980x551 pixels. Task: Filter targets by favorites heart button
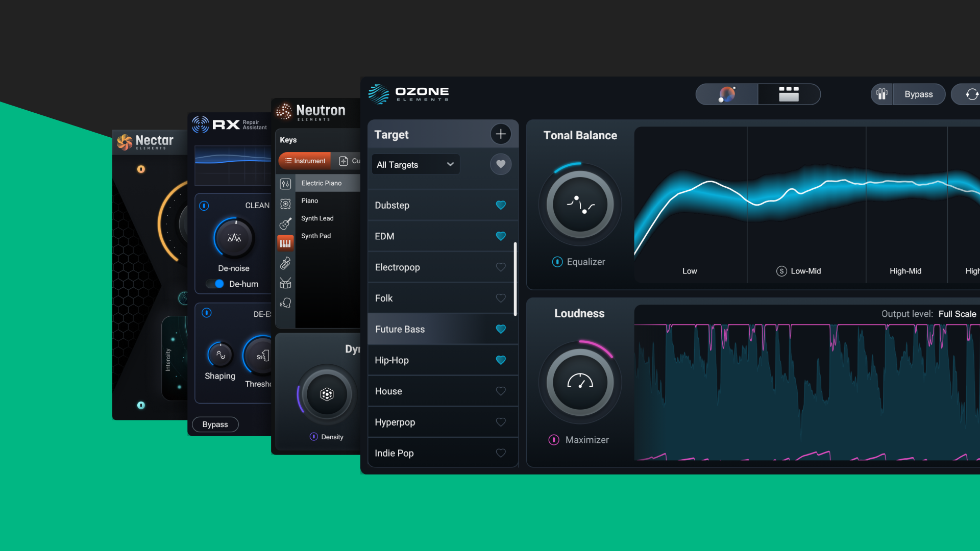pos(501,164)
